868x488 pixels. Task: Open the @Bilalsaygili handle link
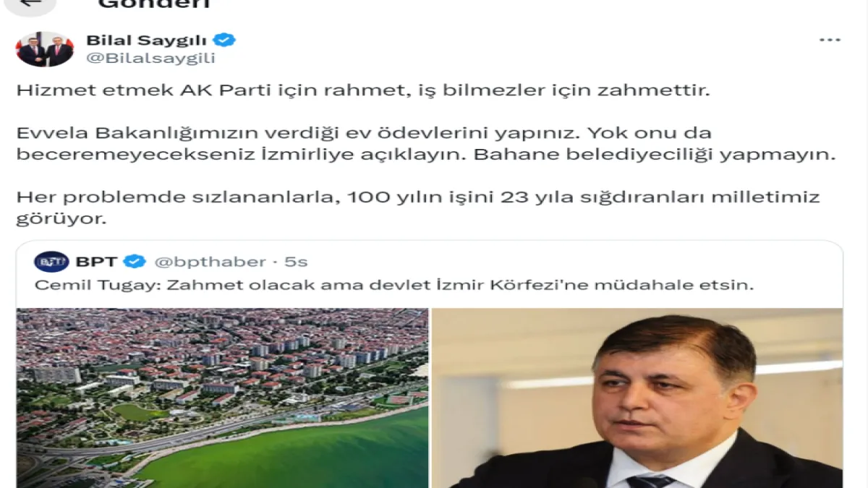tap(150, 59)
